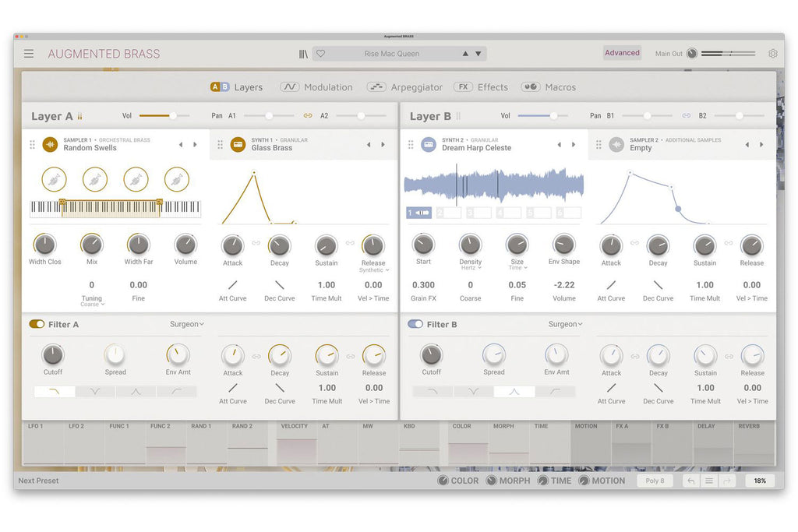
Task: Select the first trumpet sample slot circle
Action: pyautogui.click(x=54, y=179)
